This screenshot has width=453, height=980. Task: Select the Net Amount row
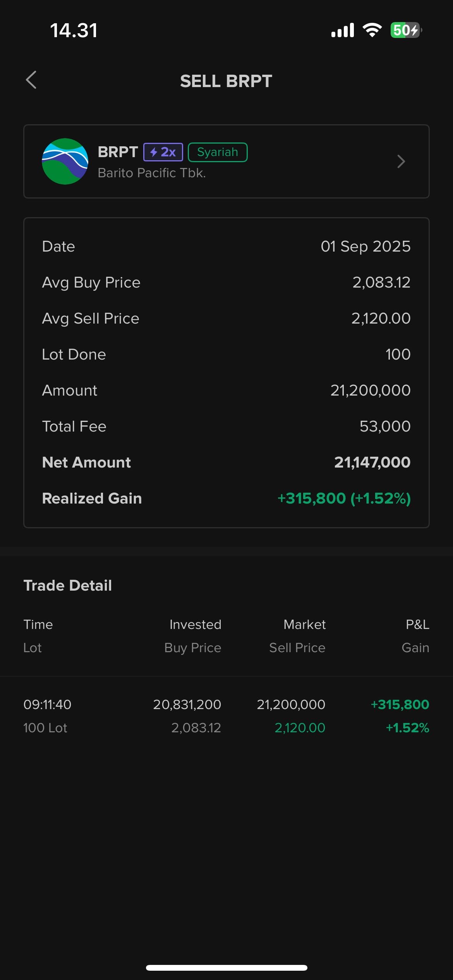point(226,463)
